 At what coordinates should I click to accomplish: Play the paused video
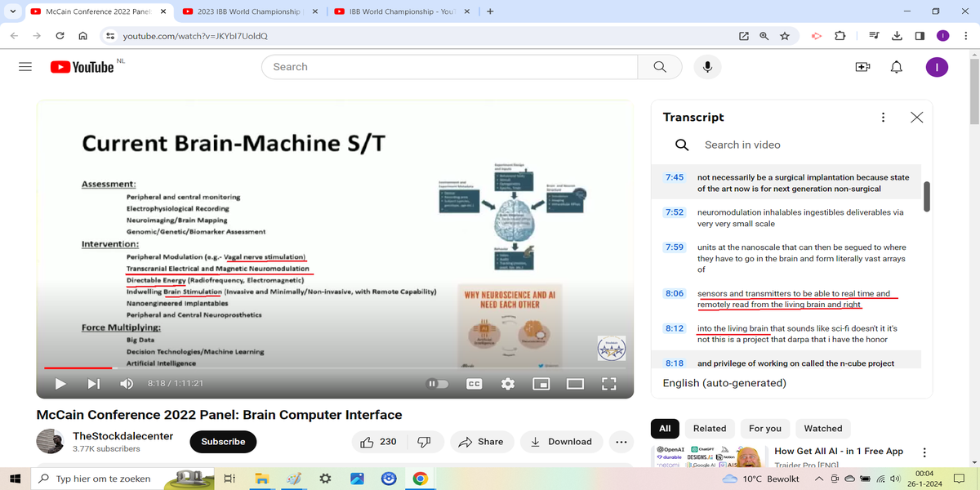click(60, 384)
